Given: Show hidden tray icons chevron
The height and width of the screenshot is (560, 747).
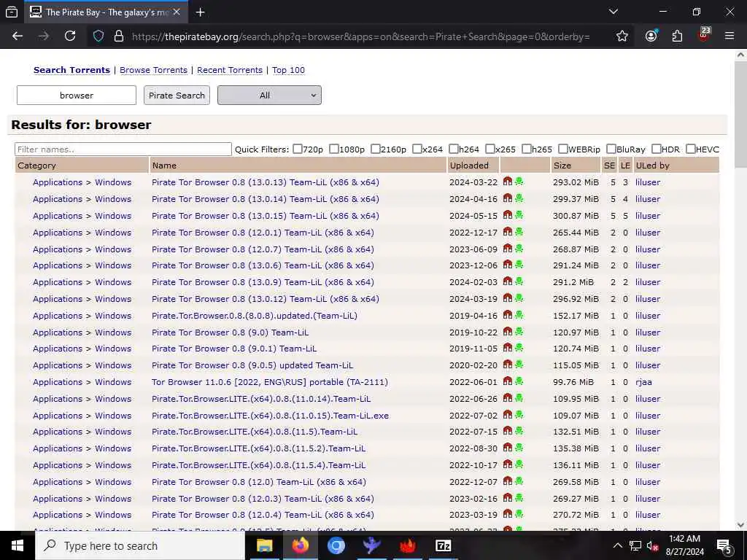Looking at the screenshot, I should pyautogui.click(x=617, y=545).
